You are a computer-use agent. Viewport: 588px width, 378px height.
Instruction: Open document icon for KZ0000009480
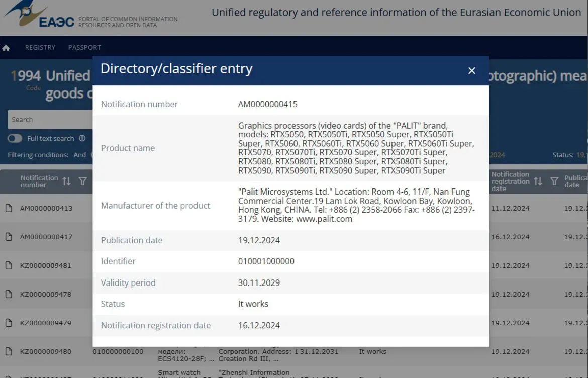coord(9,351)
